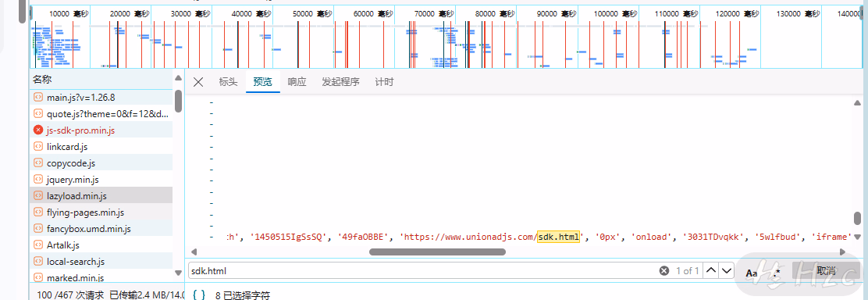
Task: Click the preview pane scroll up arrow
Action: click(x=858, y=102)
